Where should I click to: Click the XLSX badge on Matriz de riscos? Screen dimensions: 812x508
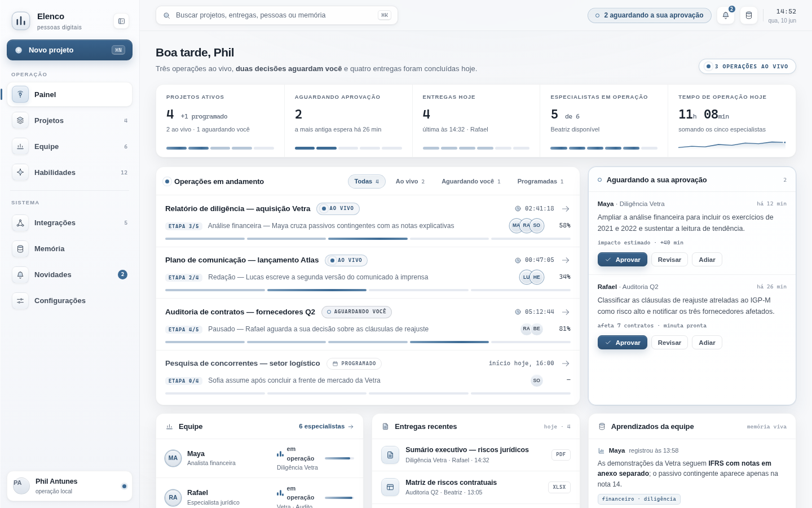tap(559, 487)
